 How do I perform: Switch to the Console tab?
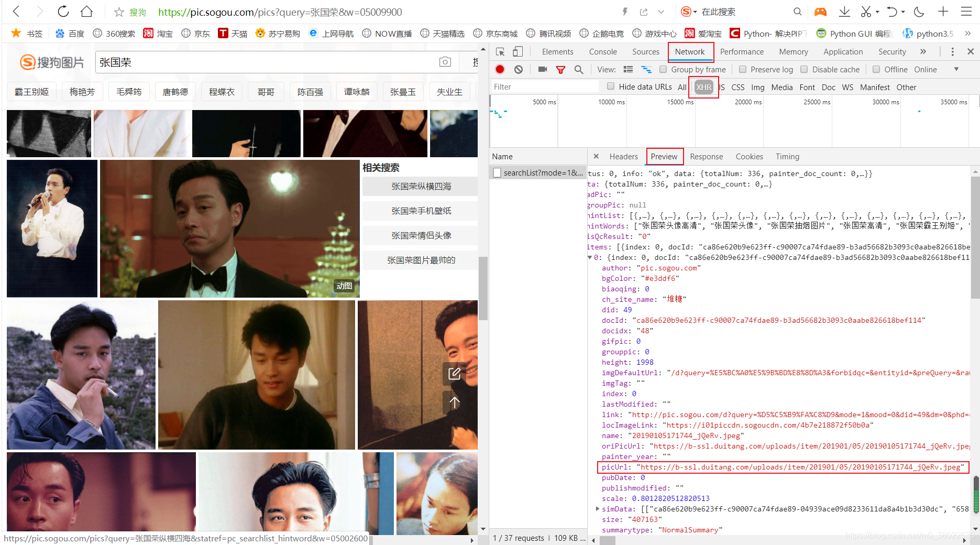point(603,51)
